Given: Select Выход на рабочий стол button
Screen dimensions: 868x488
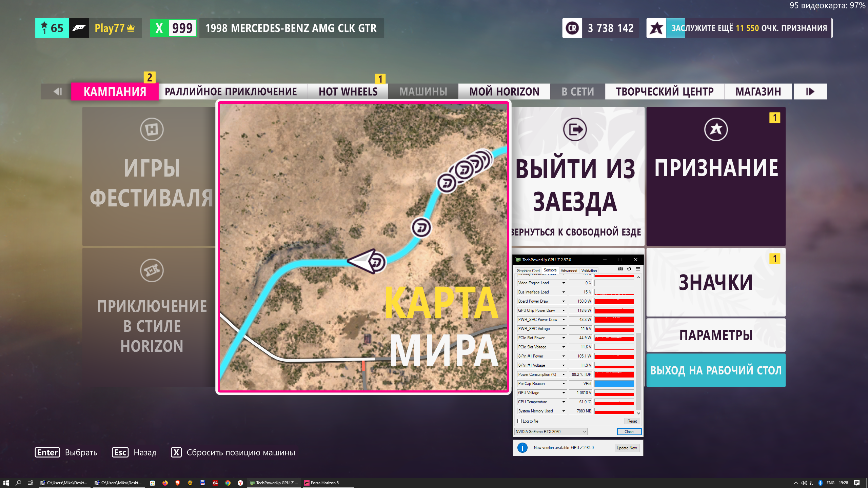Looking at the screenshot, I should (716, 370).
